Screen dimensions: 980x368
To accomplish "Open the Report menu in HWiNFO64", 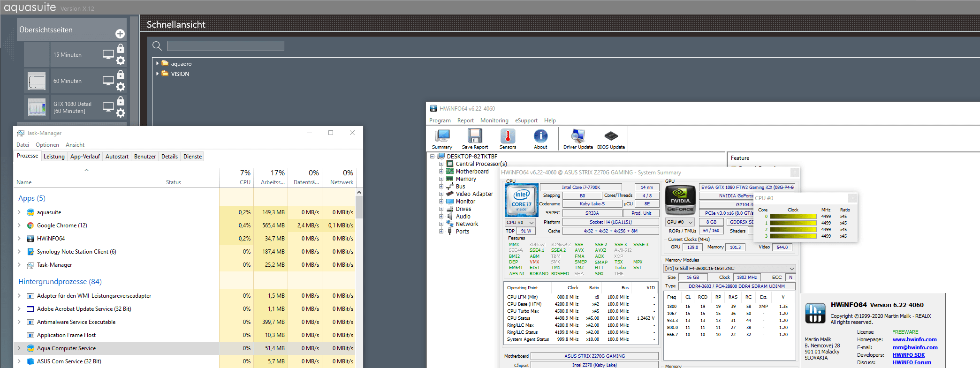I will [465, 120].
